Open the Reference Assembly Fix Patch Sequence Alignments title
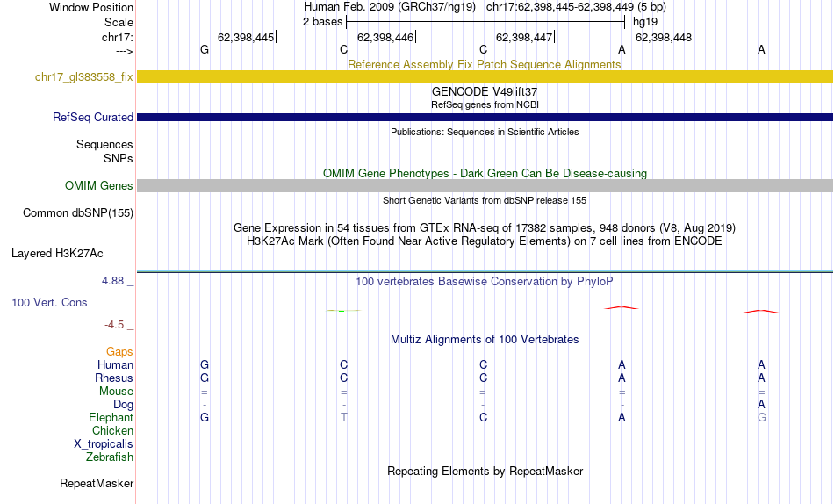The width and height of the screenshot is (834, 504). (x=485, y=64)
